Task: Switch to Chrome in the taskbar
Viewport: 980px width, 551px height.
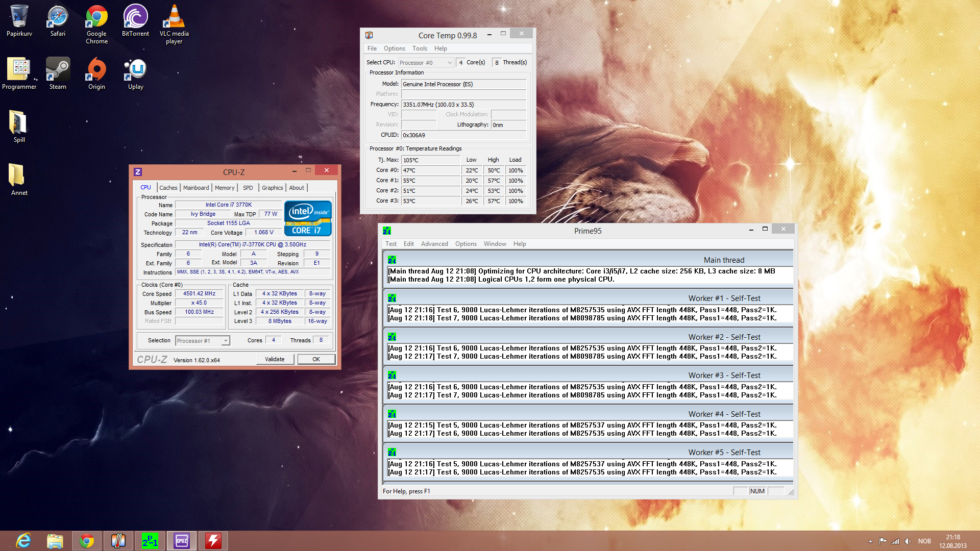Action: (87, 541)
